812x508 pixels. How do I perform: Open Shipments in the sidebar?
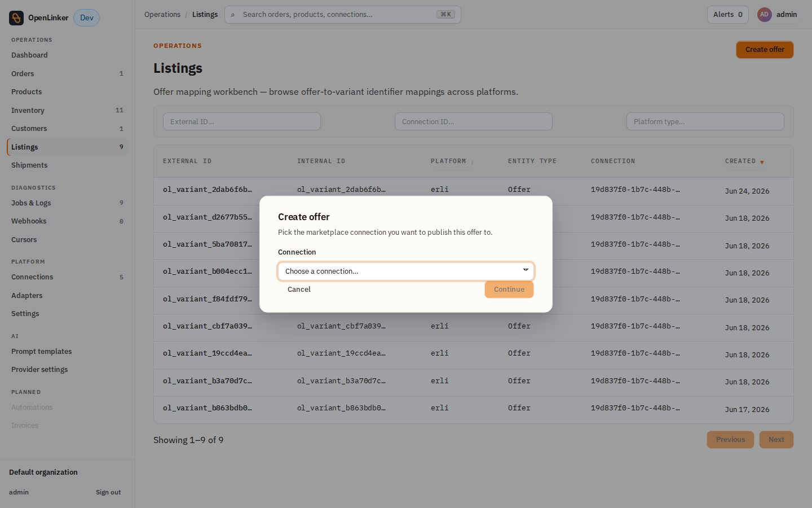point(67,165)
